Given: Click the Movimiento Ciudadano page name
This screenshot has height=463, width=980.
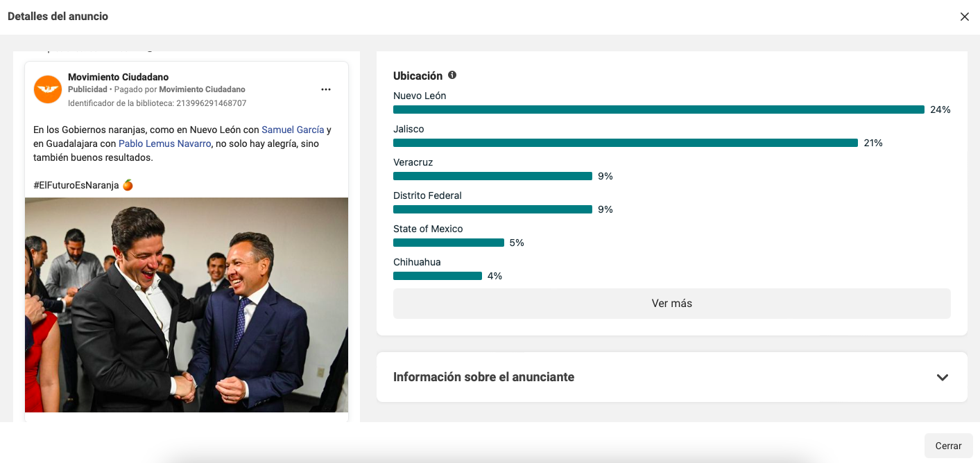Looking at the screenshot, I should tap(118, 77).
